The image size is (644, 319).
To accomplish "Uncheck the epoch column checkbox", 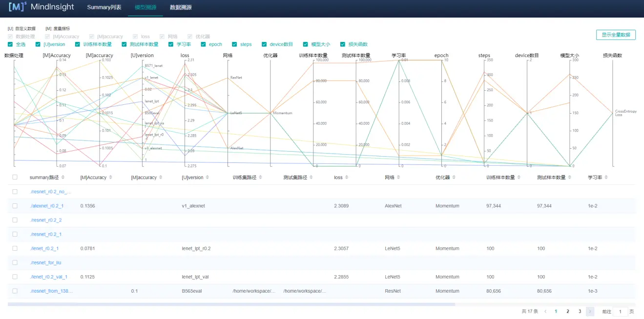I will click(x=204, y=44).
